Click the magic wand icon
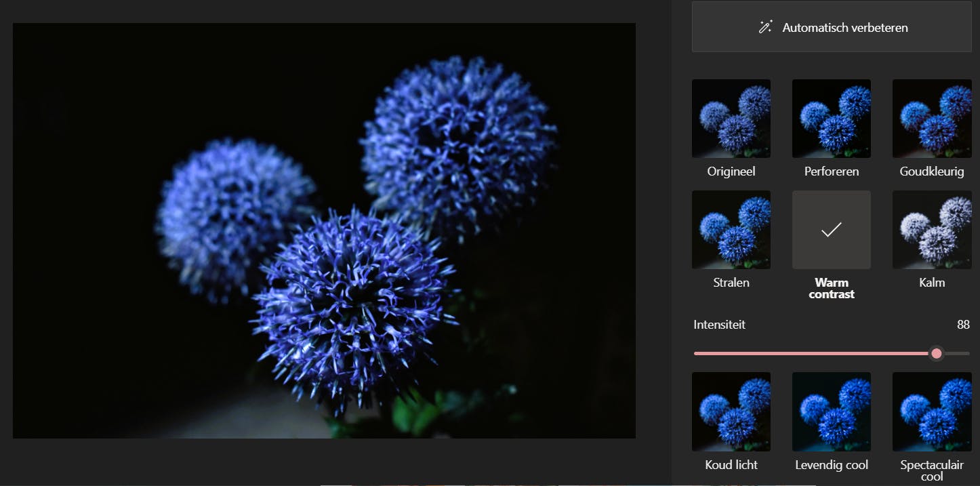 pyautogui.click(x=766, y=28)
